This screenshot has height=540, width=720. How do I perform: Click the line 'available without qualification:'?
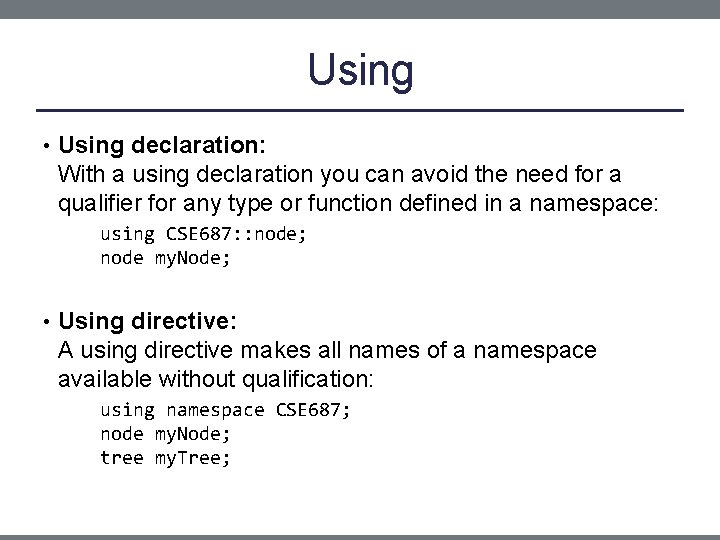pyautogui.click(x=216, y=379)
